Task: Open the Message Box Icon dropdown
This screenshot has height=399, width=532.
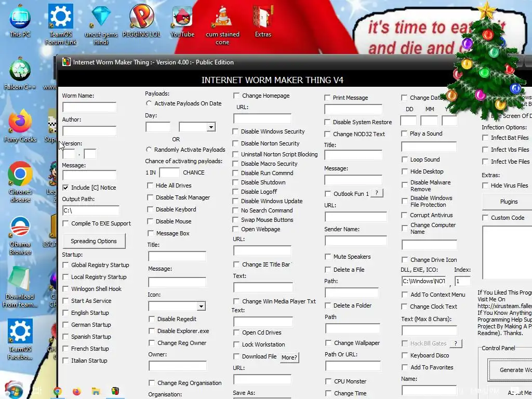Action: [201, 307]
